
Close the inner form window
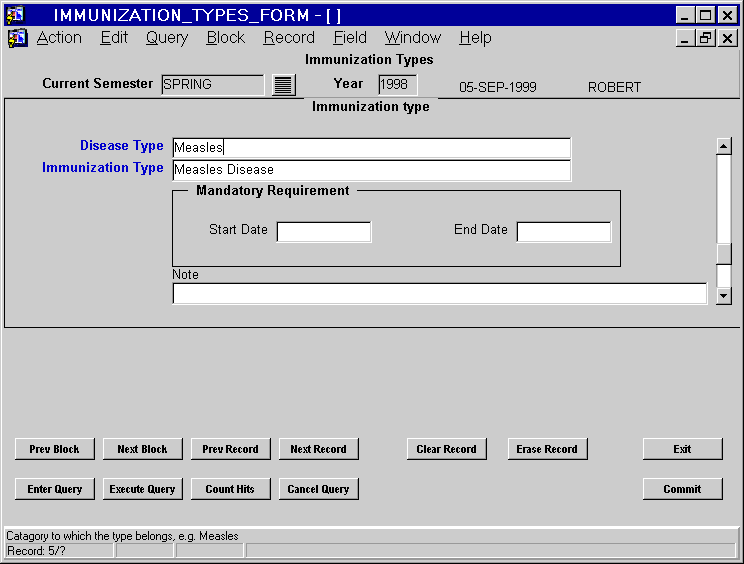pos(727,38)
